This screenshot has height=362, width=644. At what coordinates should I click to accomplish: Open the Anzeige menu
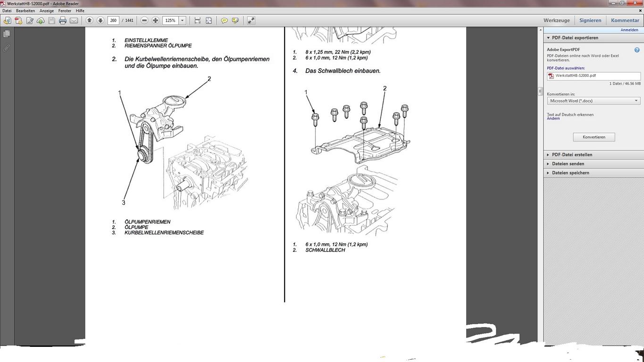46,11
